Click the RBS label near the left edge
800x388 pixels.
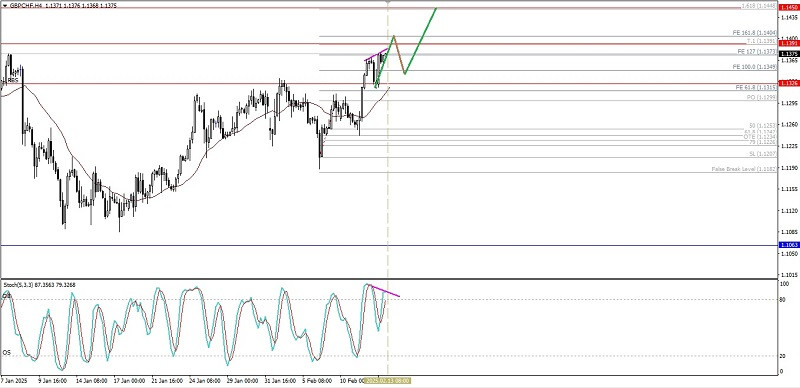click(x=13, y=81)
